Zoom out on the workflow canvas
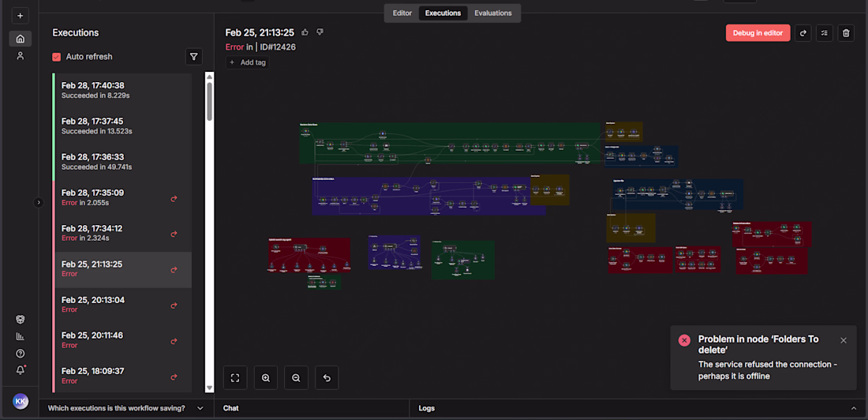The width and height of the screenshot is (868, 420). 296,378
